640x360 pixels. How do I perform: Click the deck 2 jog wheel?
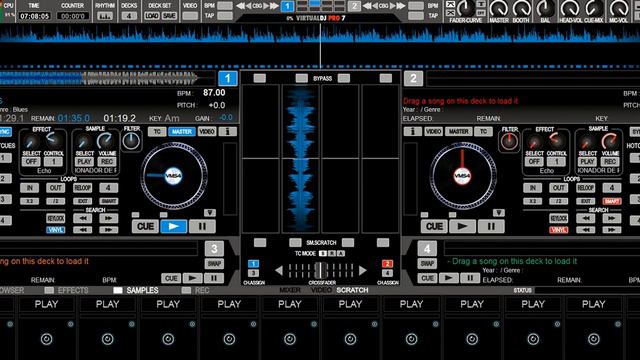pos(462,176)
